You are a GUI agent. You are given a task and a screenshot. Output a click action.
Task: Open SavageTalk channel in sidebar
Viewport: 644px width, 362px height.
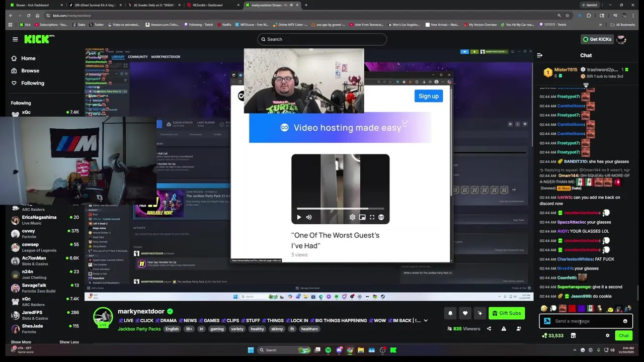(x=46, y=288)
